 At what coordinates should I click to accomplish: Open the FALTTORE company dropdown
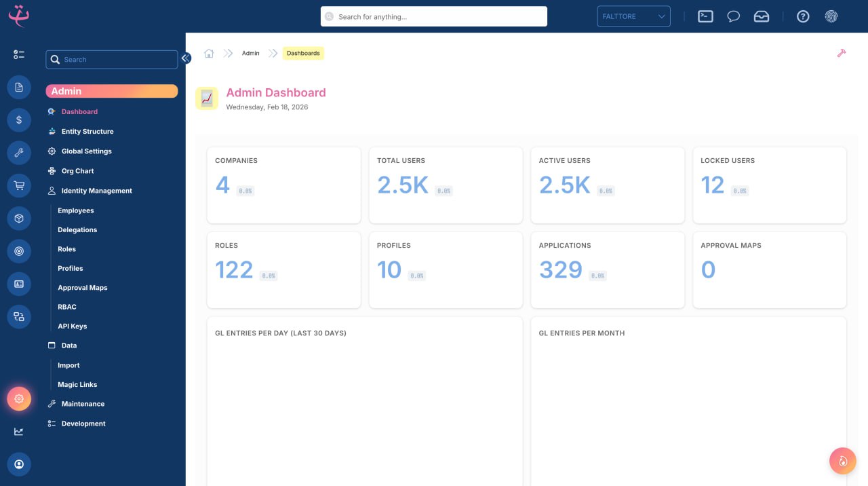633,16
